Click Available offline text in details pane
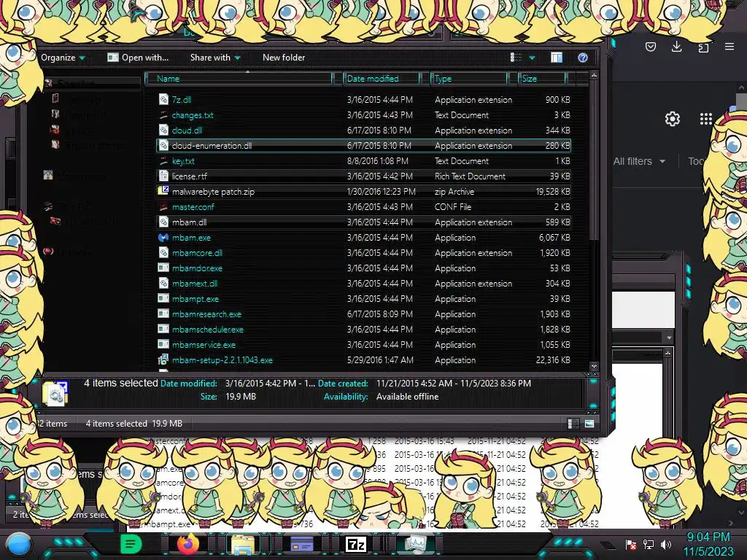The image size is (747, 560). pyautogui.click(x=407, y=397)
